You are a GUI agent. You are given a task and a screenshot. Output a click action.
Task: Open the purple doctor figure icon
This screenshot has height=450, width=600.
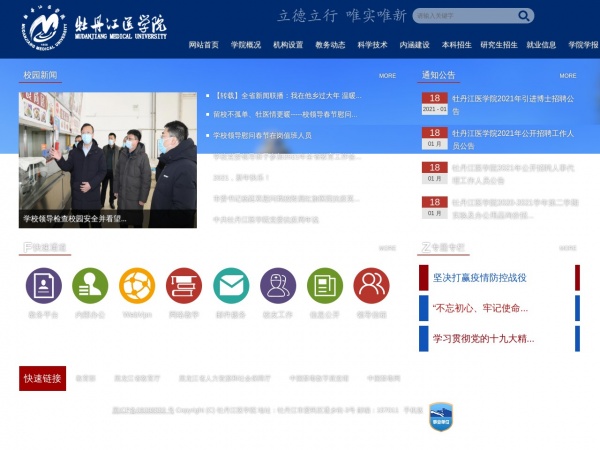click(278, 286)
